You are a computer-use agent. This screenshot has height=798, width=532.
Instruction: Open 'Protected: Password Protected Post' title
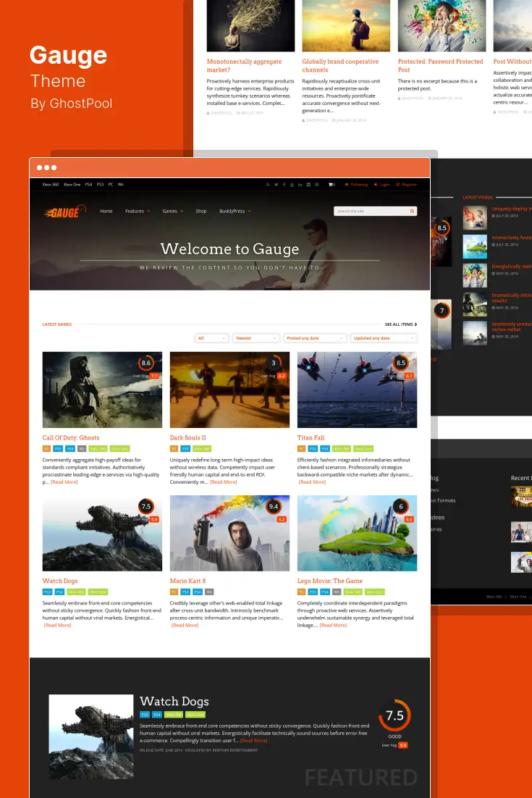tap(441, 66)
